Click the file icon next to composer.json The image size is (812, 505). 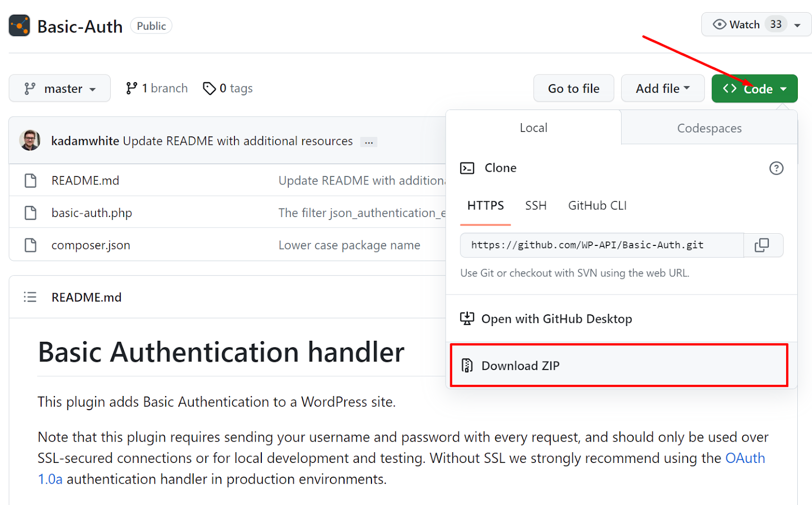coord(30,245)
